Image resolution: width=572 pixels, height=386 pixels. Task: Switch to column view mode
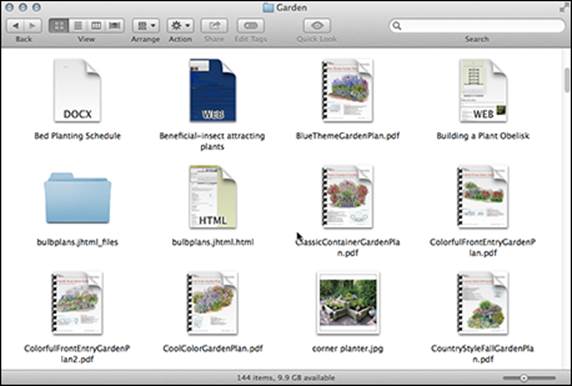96,26
